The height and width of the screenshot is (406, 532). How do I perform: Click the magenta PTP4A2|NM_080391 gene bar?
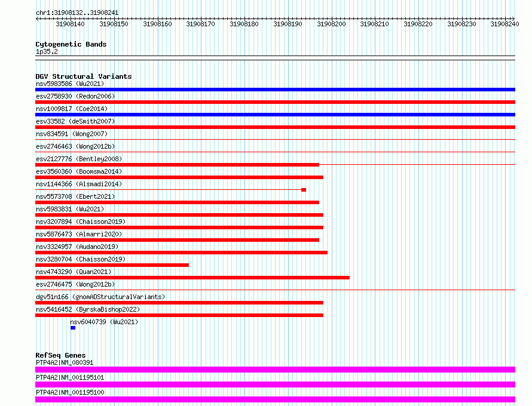tap(275, 370)
